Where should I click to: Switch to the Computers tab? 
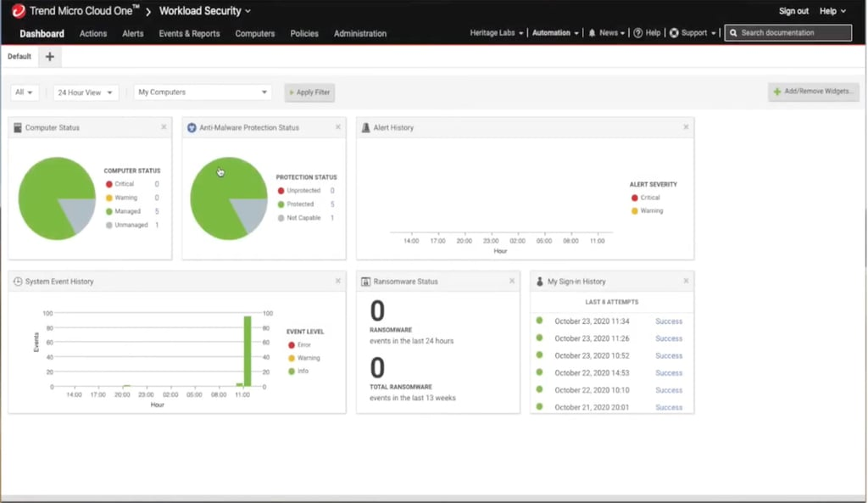click(x=254, y=33)
